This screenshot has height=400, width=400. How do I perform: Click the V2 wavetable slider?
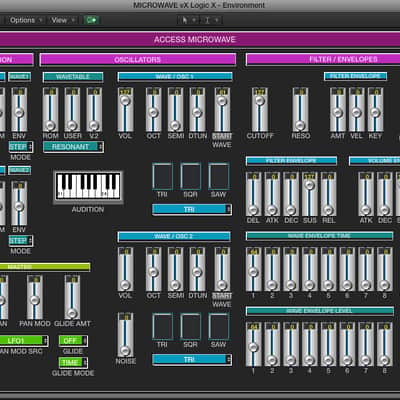(94, 110)
